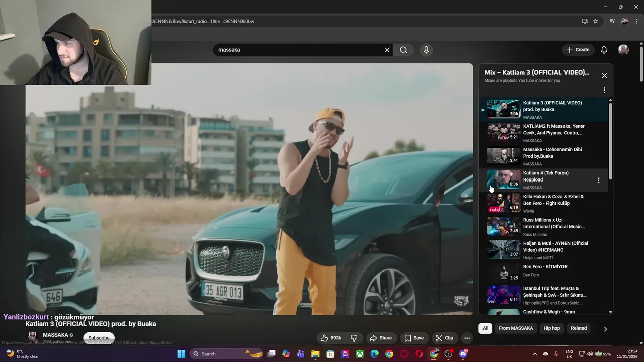Clear the massaka search text
This screenshot has width=644, height=362.
387,50
